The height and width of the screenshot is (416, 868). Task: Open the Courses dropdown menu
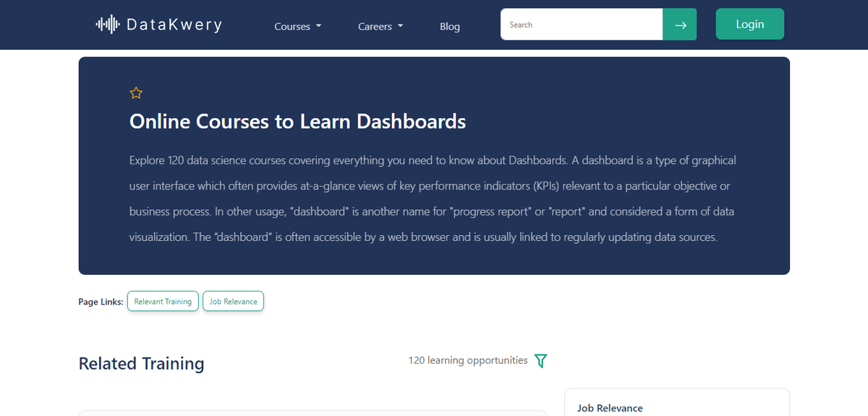[x=297, y=27]
